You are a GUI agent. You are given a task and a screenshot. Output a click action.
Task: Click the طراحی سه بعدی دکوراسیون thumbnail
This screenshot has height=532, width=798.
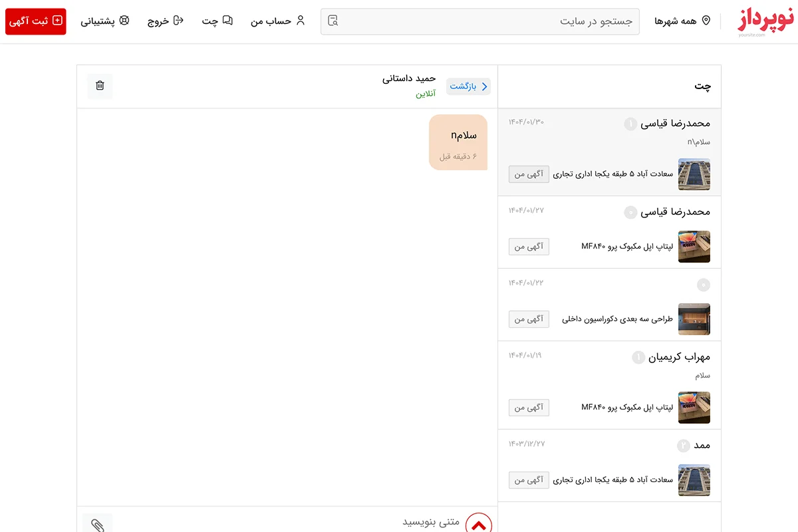coord(694,319)
